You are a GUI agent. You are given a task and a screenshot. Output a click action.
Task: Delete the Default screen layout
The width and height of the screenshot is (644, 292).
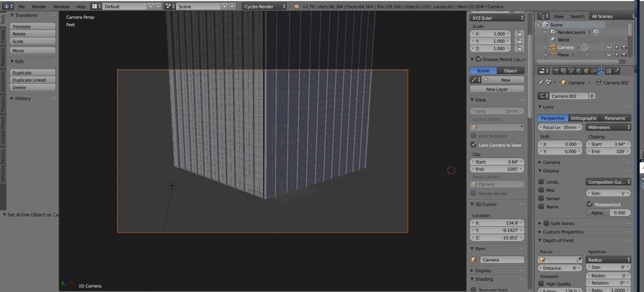click(x=158, y=6)
